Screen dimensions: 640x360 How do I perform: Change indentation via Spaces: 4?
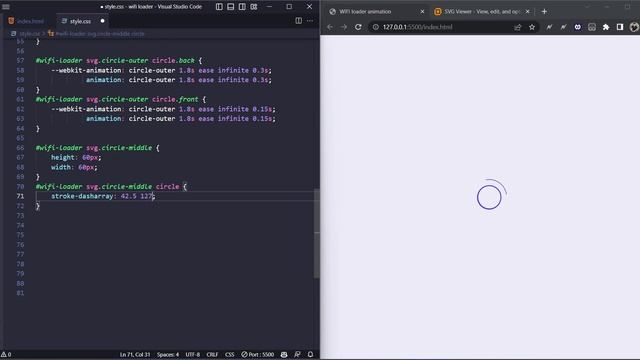pos(168,354)
